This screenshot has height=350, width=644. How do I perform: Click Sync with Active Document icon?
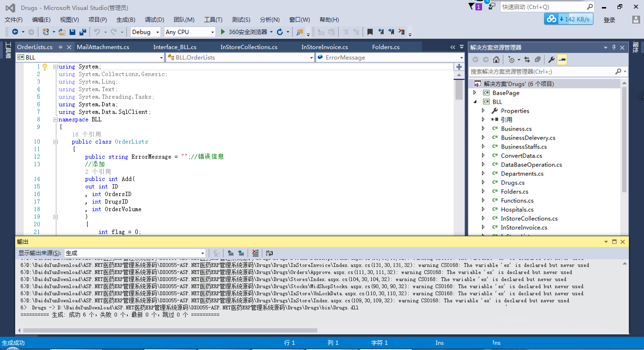pyautogui.click(x=527, y=60)
